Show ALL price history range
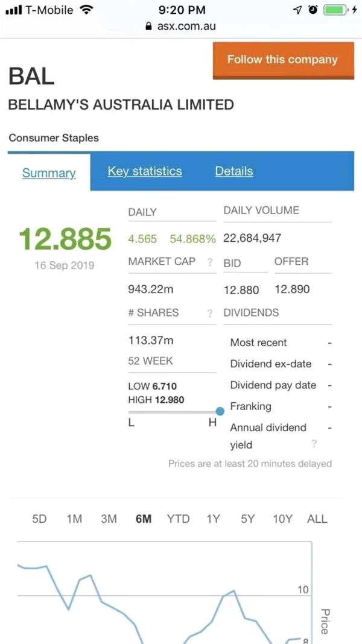362x644 pixels. point(317,519)
